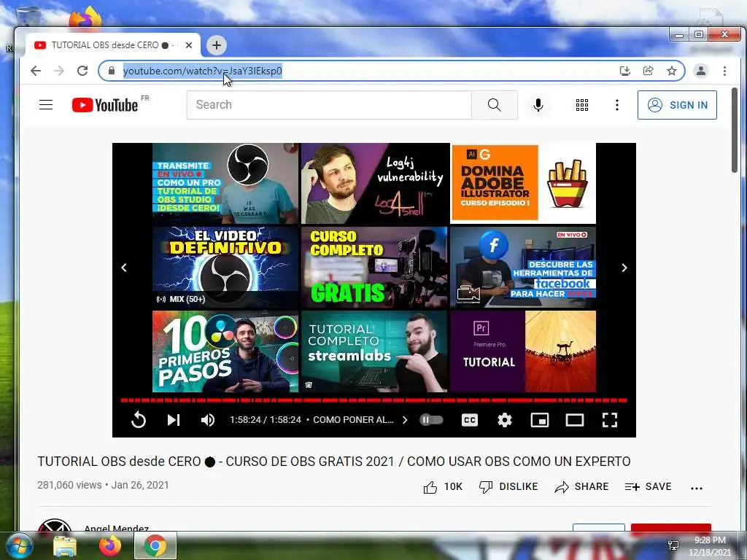Show next suggested videos with right arrow
The height and width of the screenshot is (560, 747).
pyautogui.click(x=624, y=268)
